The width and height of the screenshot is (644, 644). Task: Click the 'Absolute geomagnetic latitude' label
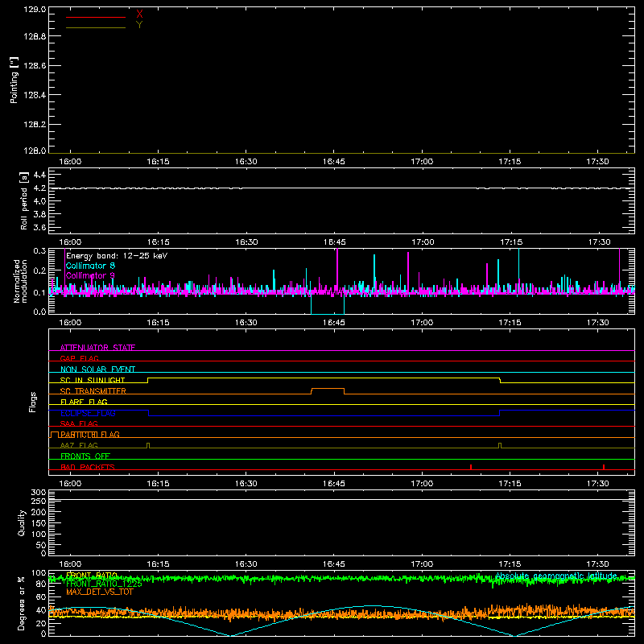(556, 576)
